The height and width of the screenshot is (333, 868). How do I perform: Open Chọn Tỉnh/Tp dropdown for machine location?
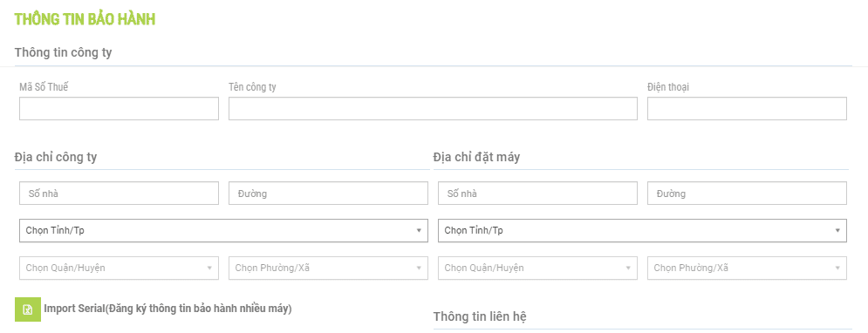click(x=642, y=231)
